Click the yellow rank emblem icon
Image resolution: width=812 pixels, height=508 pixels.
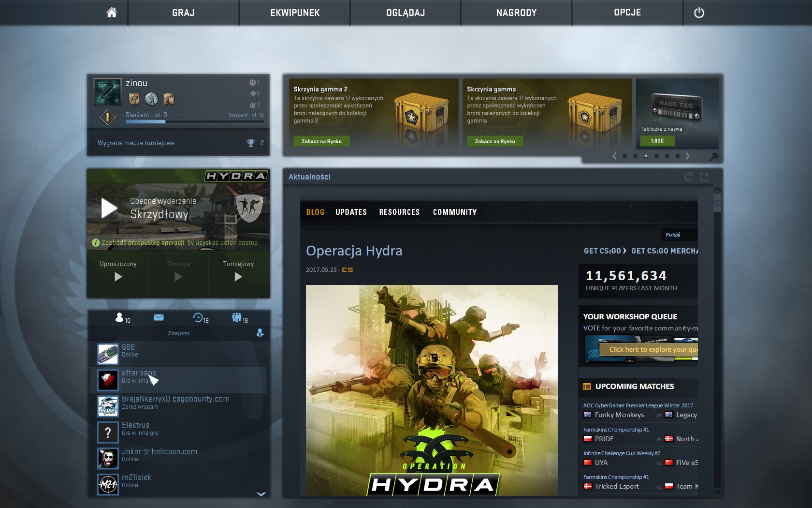pyautogui.click(x=107, y=117)
